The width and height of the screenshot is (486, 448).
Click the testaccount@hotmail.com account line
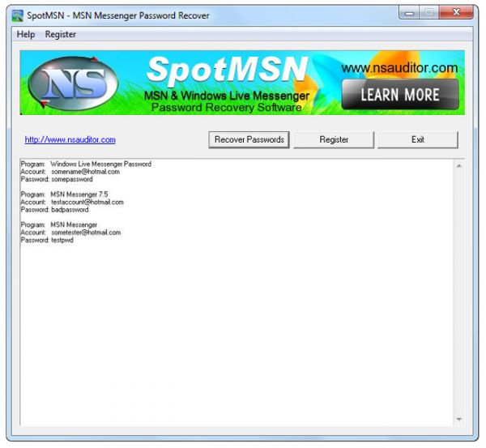click(x=72, y=203)
